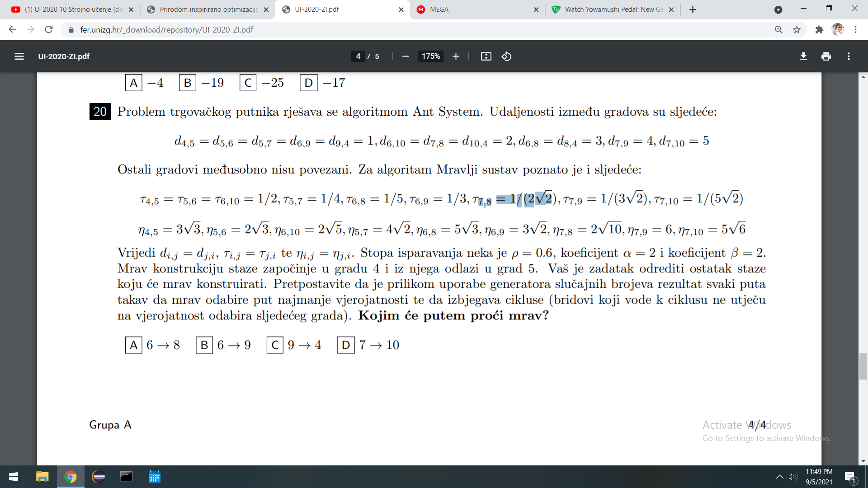Viewport: 868px width, 488px height.
Task: Click answer B 6 → 9 of question 20
Action: [x=224, y=345]
